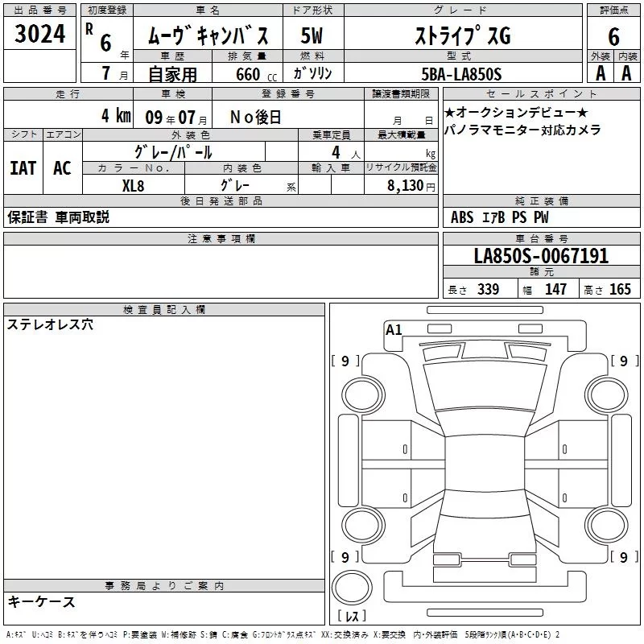Select model code 5BA-LA850S

tap(461, 74)
